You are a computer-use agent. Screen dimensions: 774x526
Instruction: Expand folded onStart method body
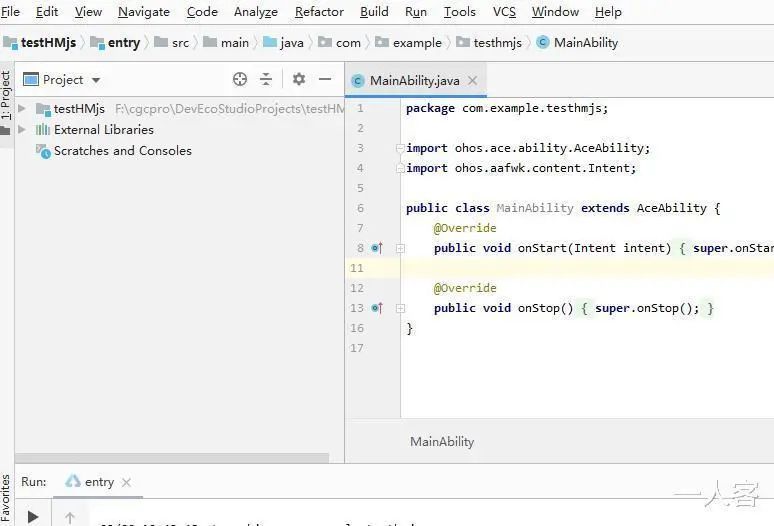coord(400,248)
